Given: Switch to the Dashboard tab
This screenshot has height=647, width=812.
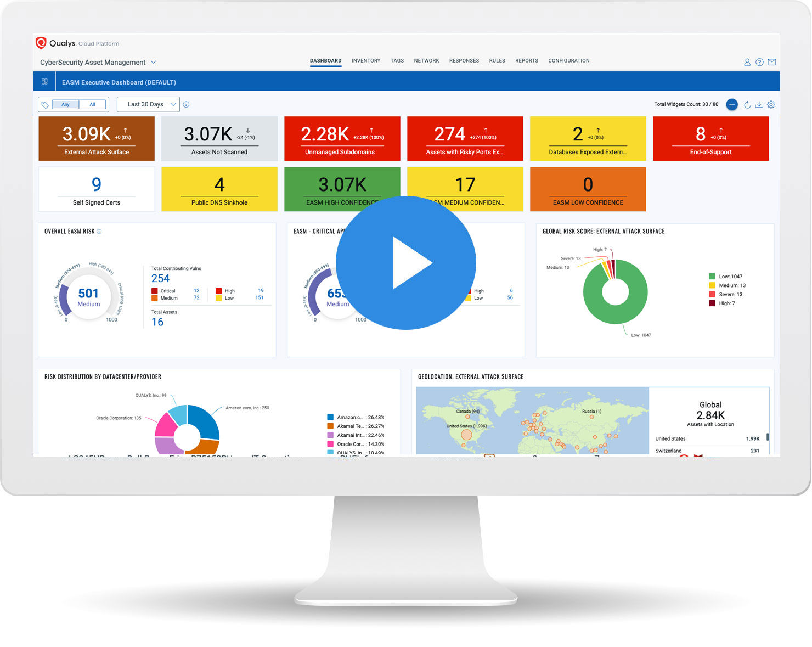Looking at the screenshot, I should point(325,61).
